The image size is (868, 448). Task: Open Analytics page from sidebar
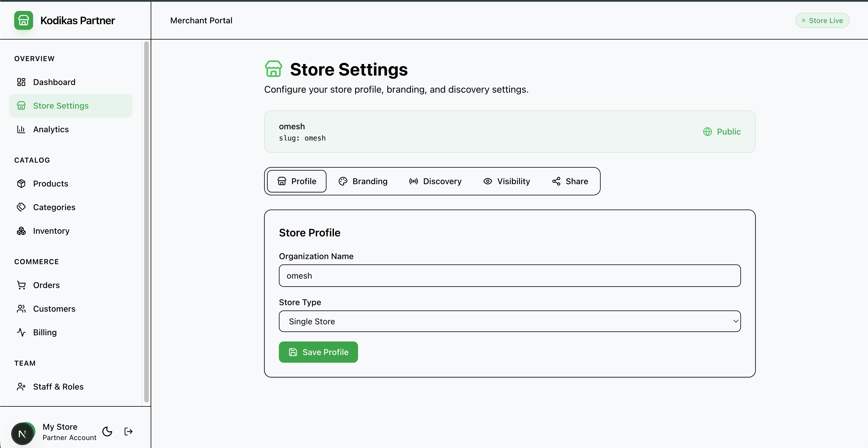point(71,129)
